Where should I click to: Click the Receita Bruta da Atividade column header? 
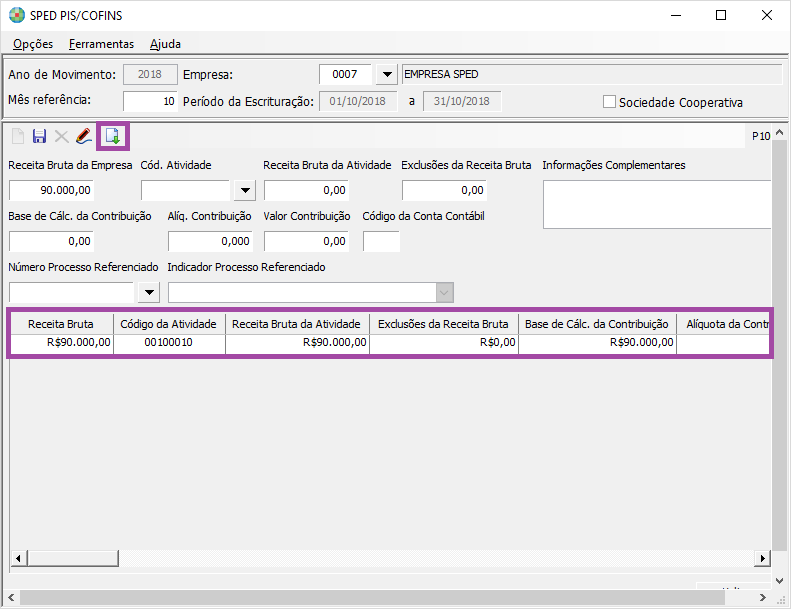297,324
